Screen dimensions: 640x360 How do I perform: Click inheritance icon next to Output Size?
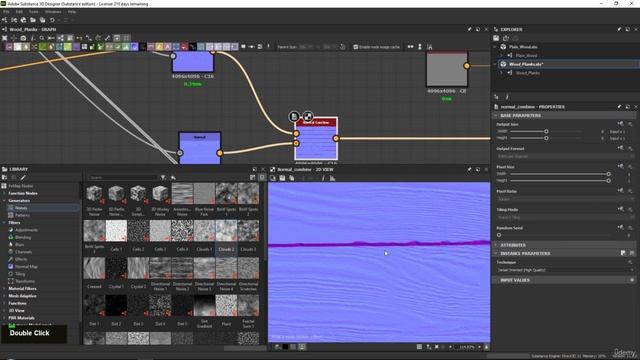coord(620,124)
